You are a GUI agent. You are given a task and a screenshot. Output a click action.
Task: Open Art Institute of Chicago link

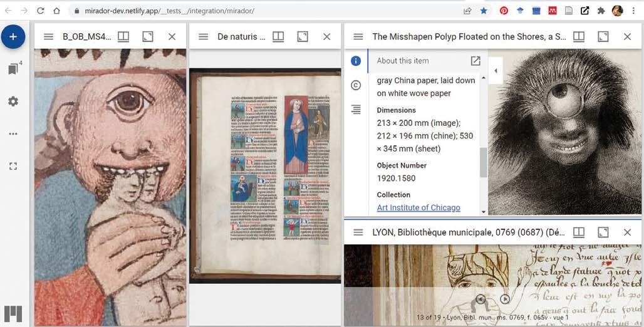(x=418, y=207)
